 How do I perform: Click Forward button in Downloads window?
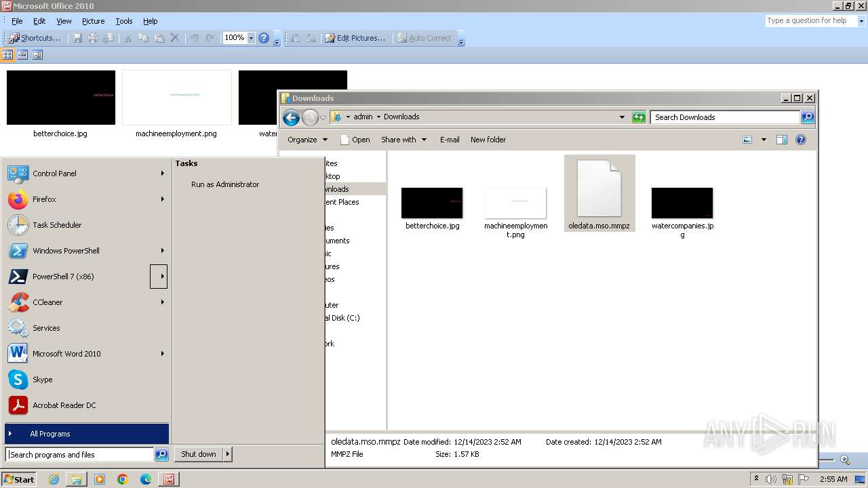310,117
